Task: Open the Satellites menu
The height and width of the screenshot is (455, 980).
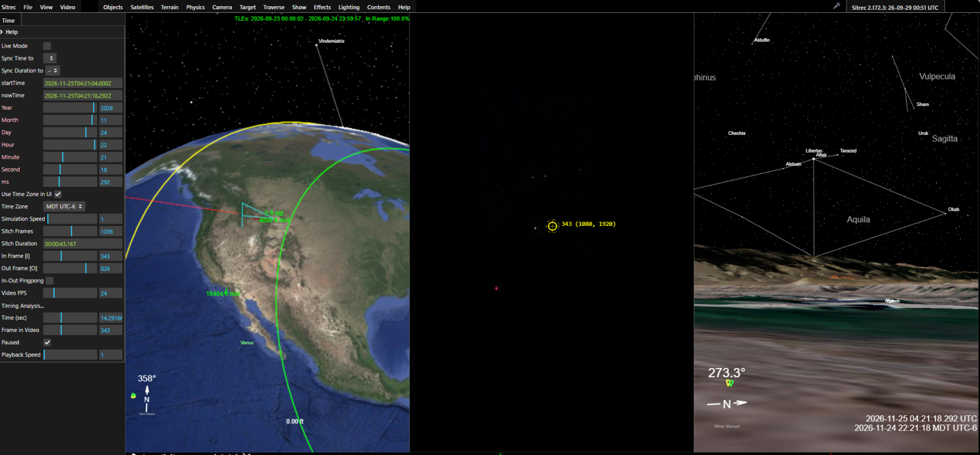Action: [x=142, y=7]
